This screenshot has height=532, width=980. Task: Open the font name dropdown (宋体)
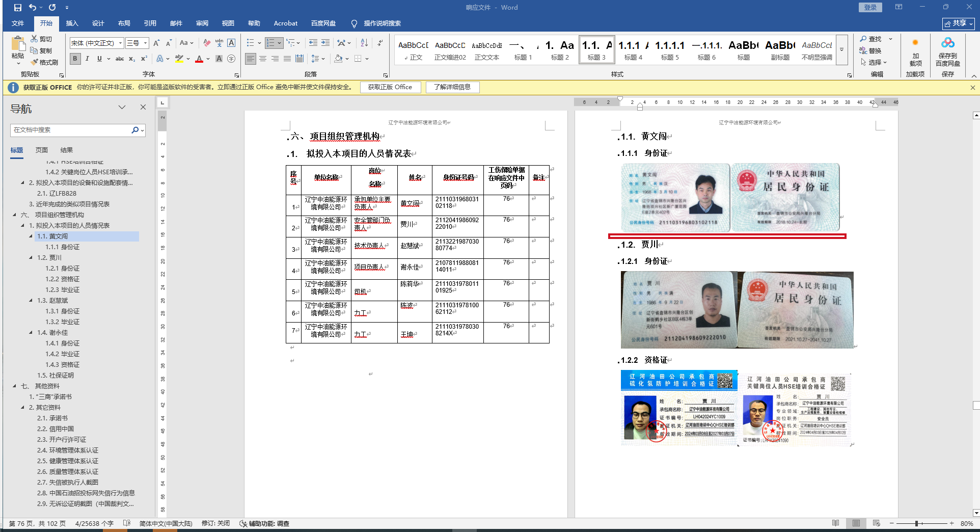click(120, 43)
